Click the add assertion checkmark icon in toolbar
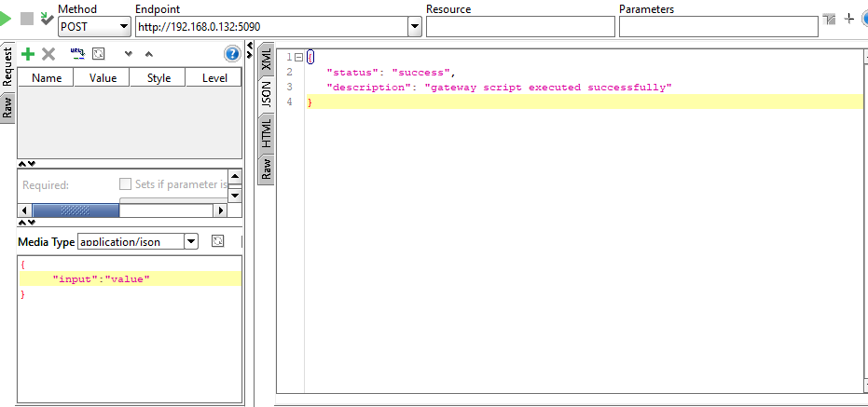Viewport: 868px width, 407px height. tap(46, 19)
